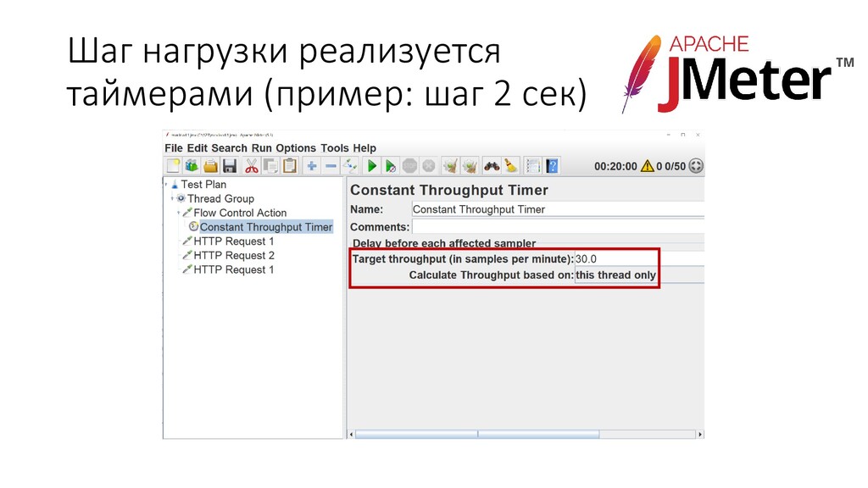This screenshot has width=868, height=488.
Task: Click the horizontal scrollbar right arrow
Action: tap(700, 435)
